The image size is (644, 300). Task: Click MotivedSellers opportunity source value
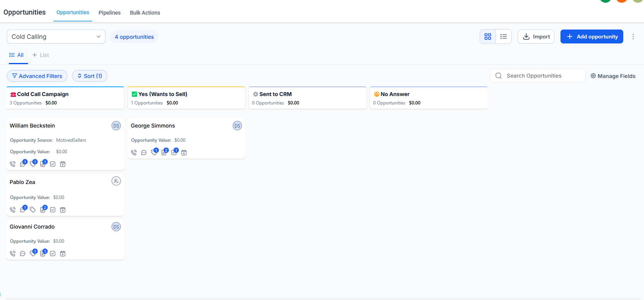click(71, 140)
